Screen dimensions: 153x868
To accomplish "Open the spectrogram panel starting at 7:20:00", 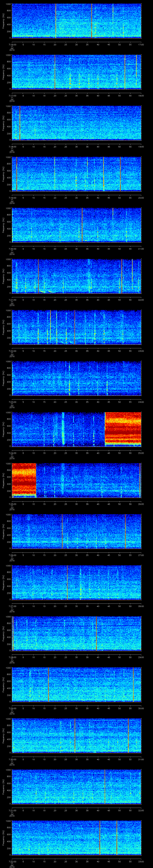I will [x=77, y=225].
